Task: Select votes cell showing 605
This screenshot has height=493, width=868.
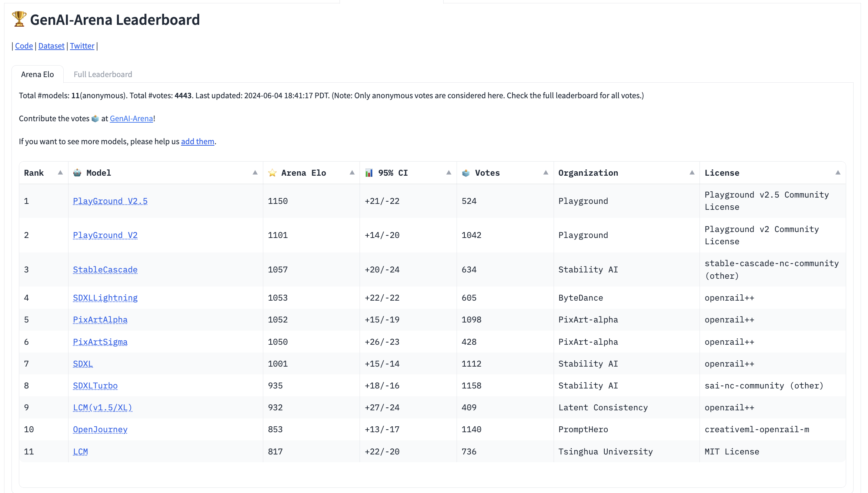Action: point(505,298)
